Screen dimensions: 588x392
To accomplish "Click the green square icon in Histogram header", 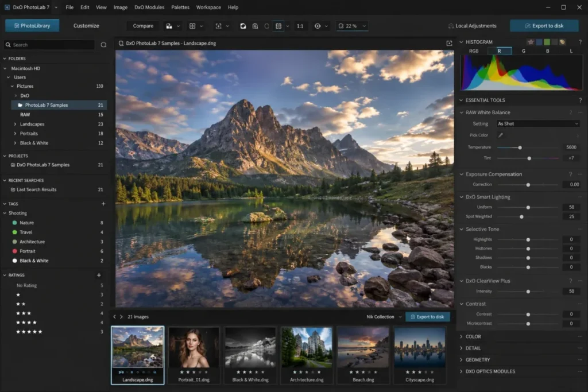I will click(x=547, y=42).
